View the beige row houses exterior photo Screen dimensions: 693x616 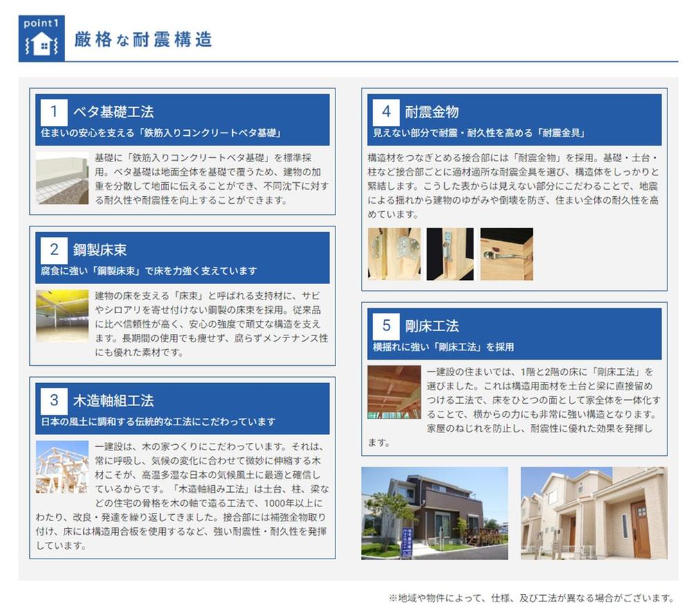(x=594, y=513)
